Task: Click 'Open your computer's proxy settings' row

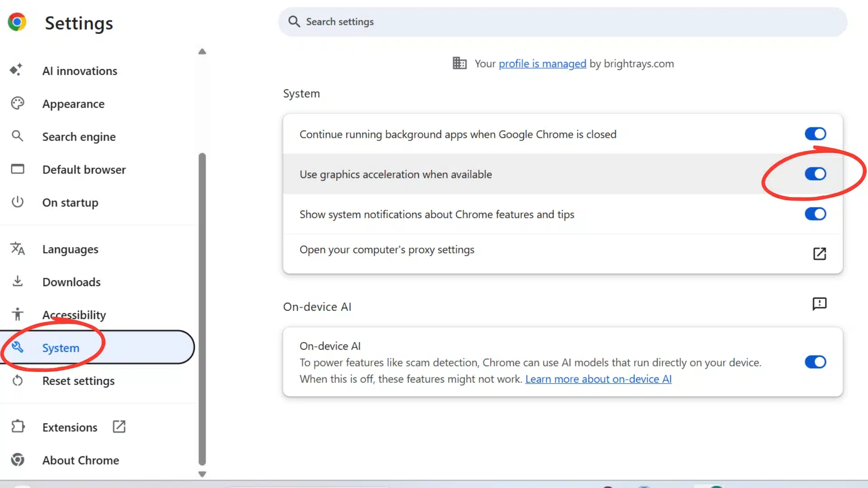Action: point(563,253)
